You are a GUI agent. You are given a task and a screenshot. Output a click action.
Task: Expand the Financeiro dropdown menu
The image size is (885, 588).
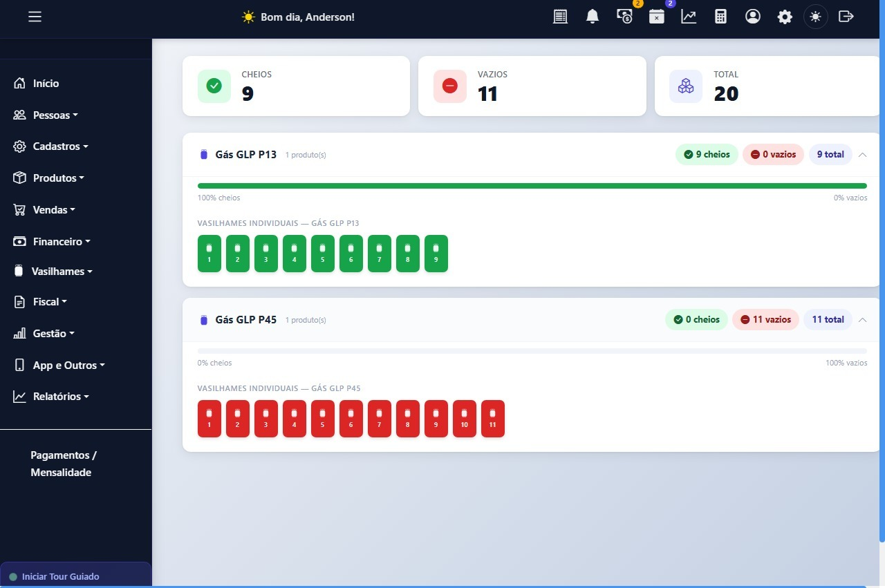(62, 241)
